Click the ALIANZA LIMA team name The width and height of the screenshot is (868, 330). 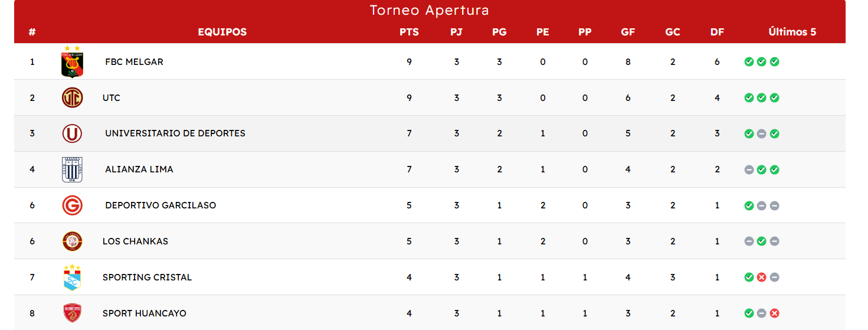pyautogui.click(x=139, y=169)
